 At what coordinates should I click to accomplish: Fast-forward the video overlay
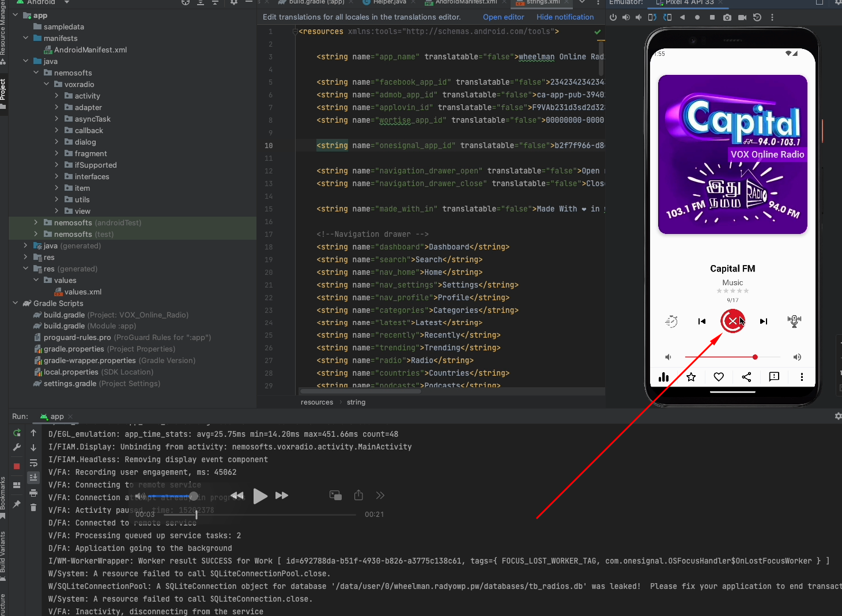pos(282,496)
